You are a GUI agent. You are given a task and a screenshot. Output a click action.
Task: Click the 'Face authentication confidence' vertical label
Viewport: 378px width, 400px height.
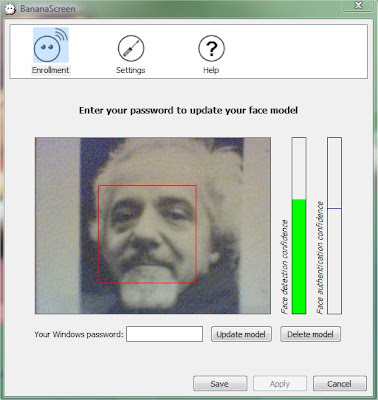(x=320, y=257)
